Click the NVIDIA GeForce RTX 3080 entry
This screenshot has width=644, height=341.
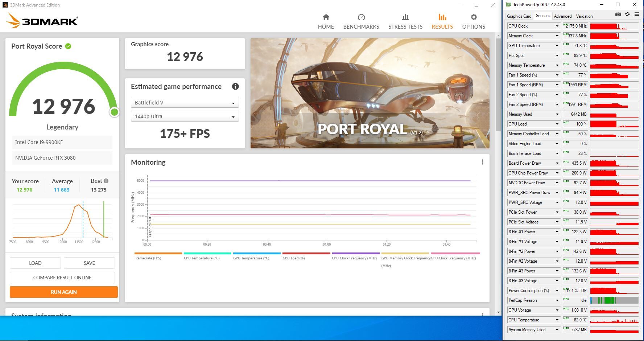pyautogui.click(x=62, y=158)
